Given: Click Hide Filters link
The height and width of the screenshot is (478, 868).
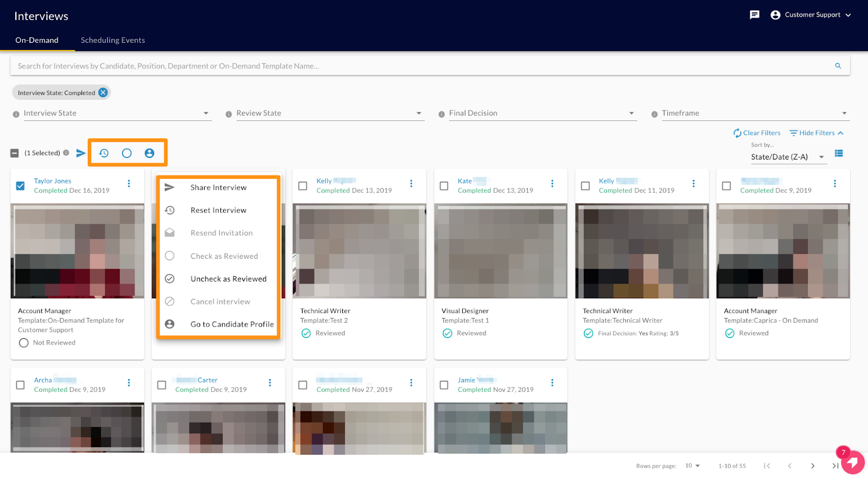Looking at the screenshot, I should pyautogui.click(x=816, y=133).
